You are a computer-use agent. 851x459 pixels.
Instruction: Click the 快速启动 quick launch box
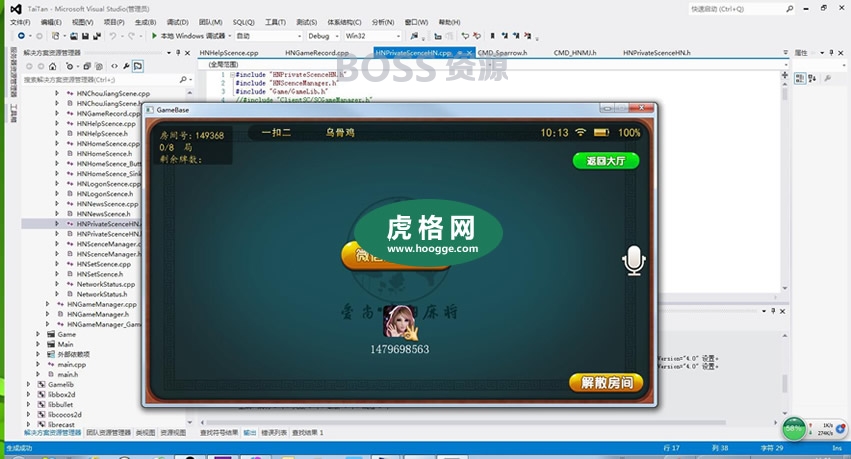741,9
